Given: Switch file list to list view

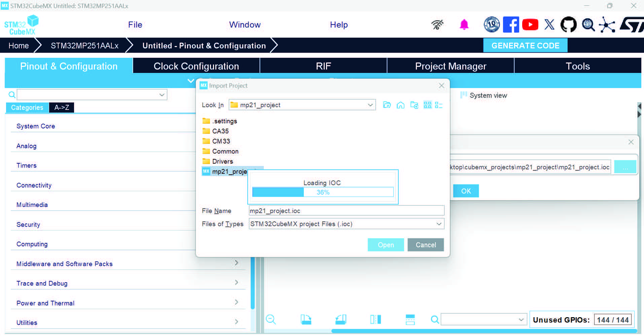Looking at the screenshot, I should 427,105.
